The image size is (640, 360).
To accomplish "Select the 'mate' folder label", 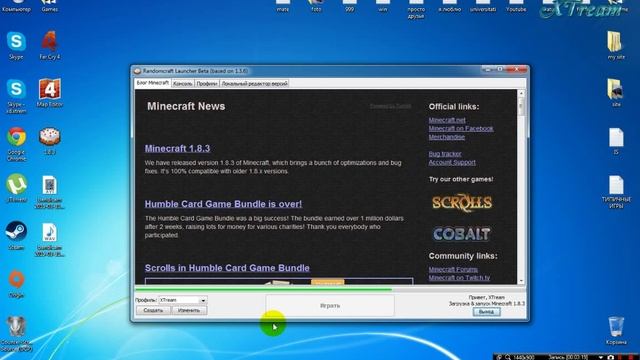I will click(282, 9).
